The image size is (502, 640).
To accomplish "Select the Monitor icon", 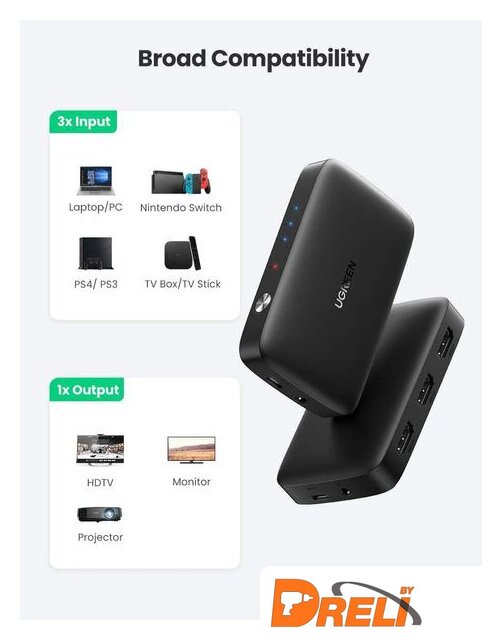I will (191, 450).
